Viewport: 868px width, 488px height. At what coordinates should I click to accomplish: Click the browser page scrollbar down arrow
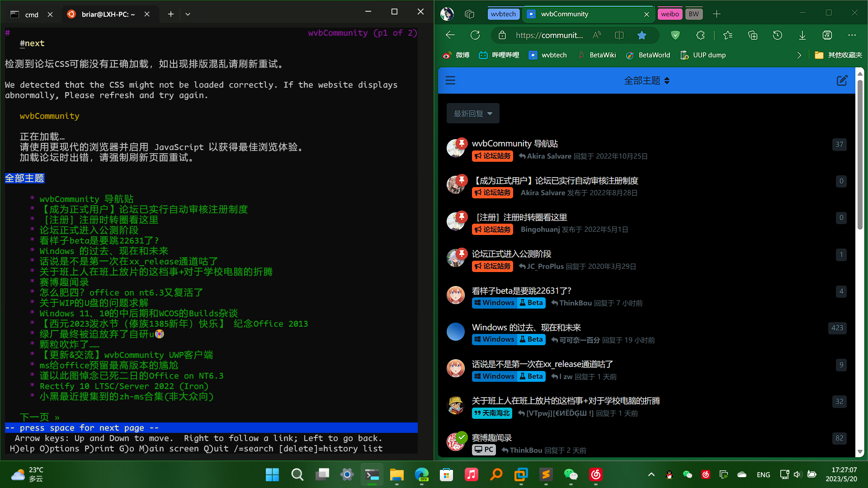point(860,452)
